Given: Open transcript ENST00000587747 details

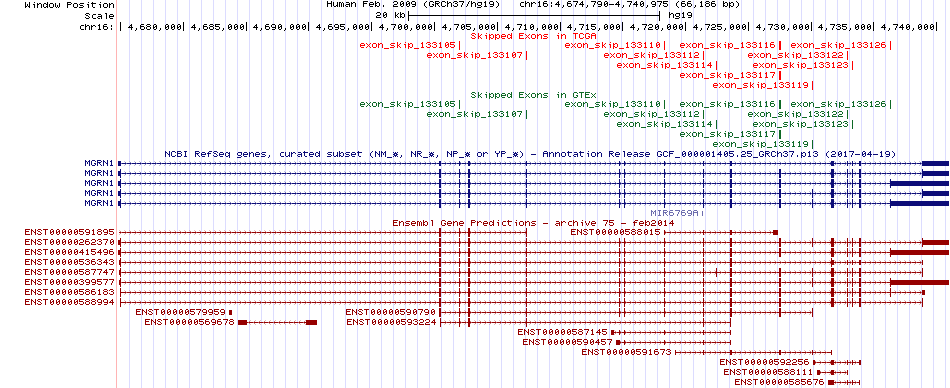Looking at the screenshot, I should pyautogui.click(x=70, y=272).
